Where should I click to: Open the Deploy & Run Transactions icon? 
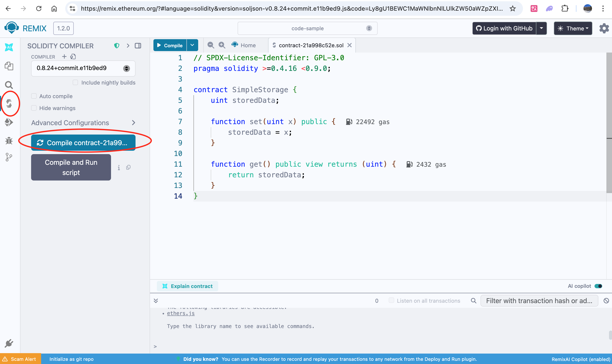[x=9, y=122]
